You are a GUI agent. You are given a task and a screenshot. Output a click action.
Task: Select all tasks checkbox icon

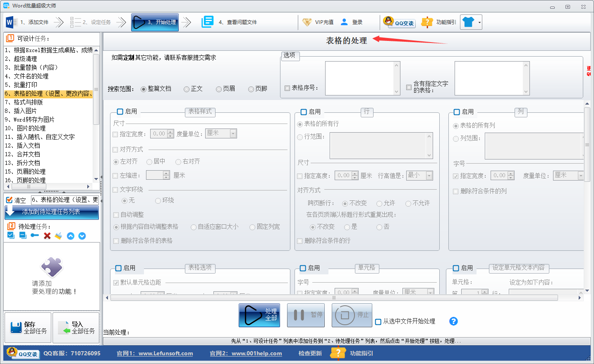(10, 235)
